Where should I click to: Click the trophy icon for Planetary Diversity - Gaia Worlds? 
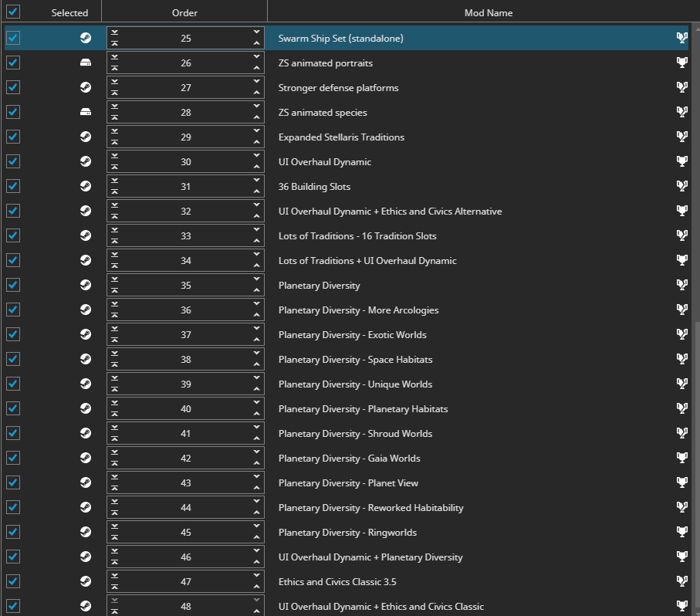point(681,458)
